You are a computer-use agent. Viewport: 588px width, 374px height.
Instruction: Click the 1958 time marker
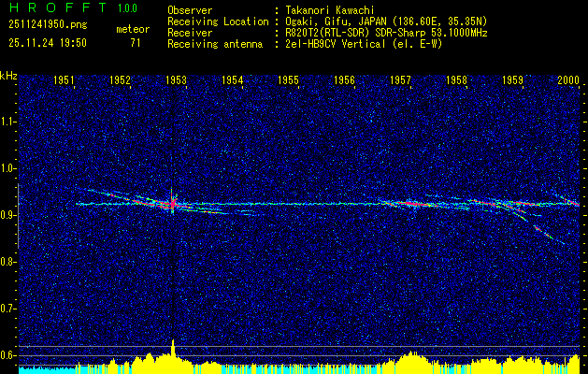(457, 79)
